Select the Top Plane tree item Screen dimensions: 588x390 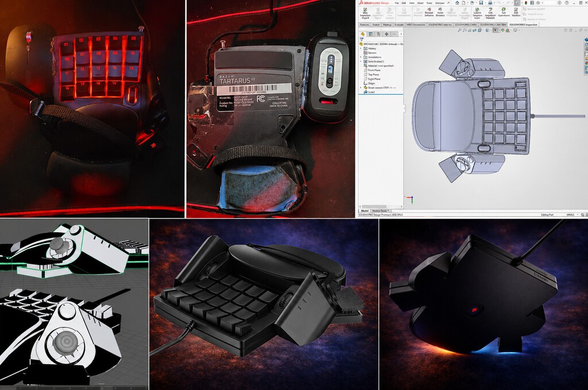(372, 75)
